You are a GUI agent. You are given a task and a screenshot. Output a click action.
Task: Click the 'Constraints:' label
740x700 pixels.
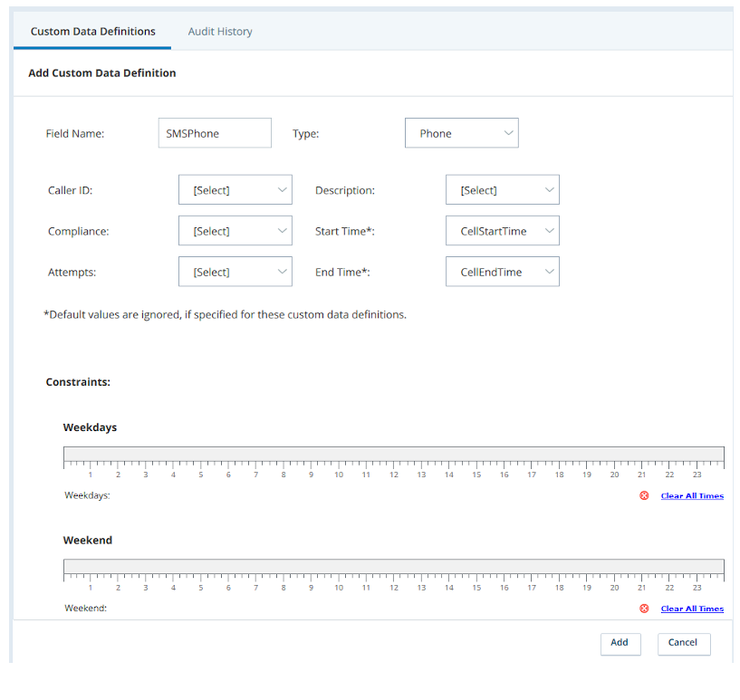click(x=78, y=382)
